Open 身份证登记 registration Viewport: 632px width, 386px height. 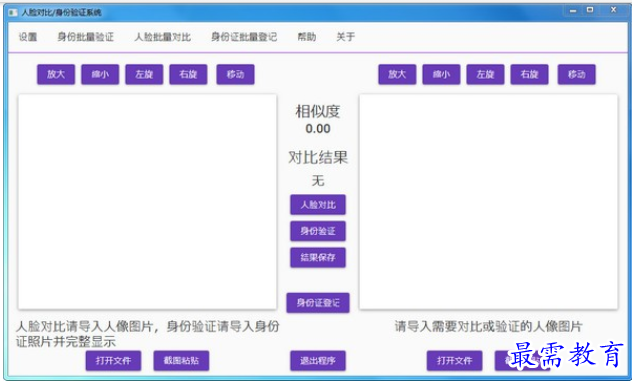point(318,303)
